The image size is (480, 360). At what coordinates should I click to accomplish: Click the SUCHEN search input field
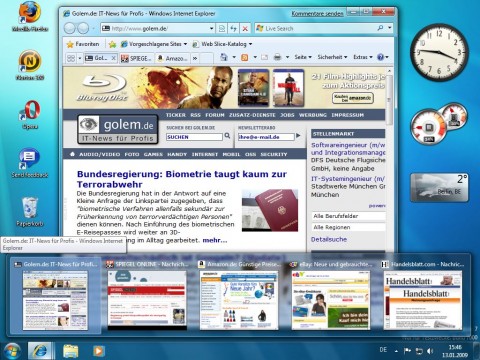pyautogui.click(x=194, y=137)
